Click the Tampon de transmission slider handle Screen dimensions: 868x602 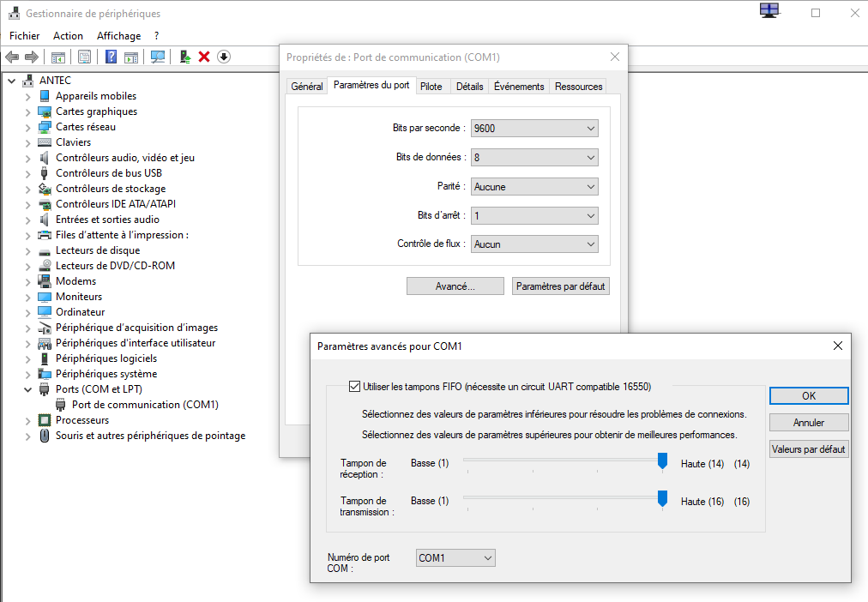click(662, 498)
